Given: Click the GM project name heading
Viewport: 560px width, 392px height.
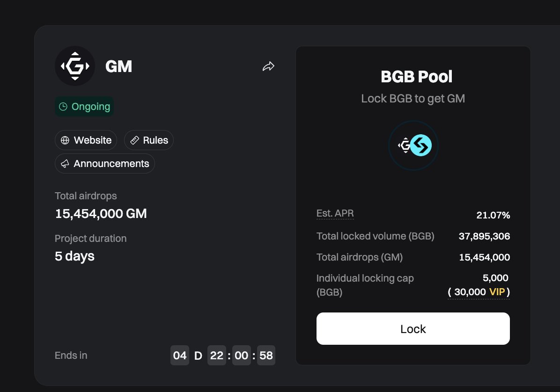Looking at the screenshot, I should (x=118, y=66).
